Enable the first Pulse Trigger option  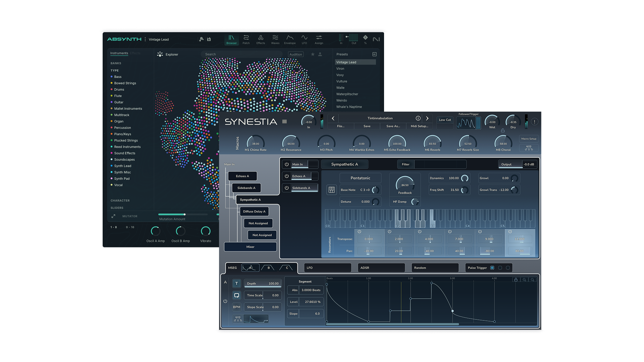click(x=492, y=267)
